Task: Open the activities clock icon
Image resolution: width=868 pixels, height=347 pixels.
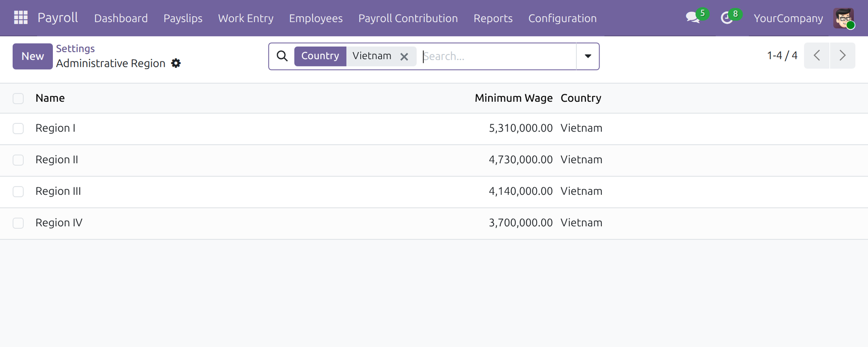Action: point(726,18)
